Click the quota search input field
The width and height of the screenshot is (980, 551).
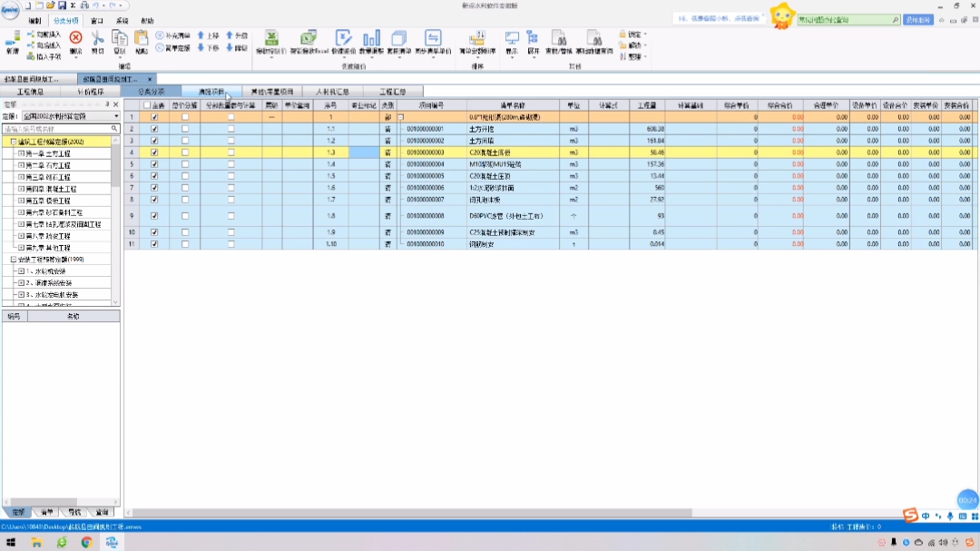[x=57, y=129]
